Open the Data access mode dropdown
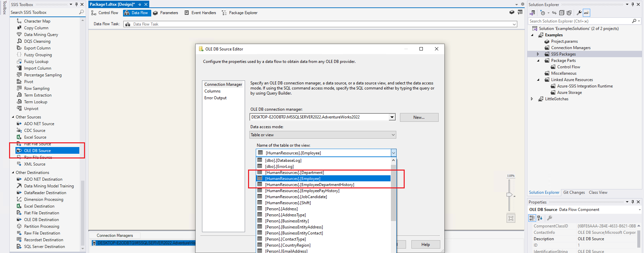Screen dimensions: 644x253 click(393, 135)
